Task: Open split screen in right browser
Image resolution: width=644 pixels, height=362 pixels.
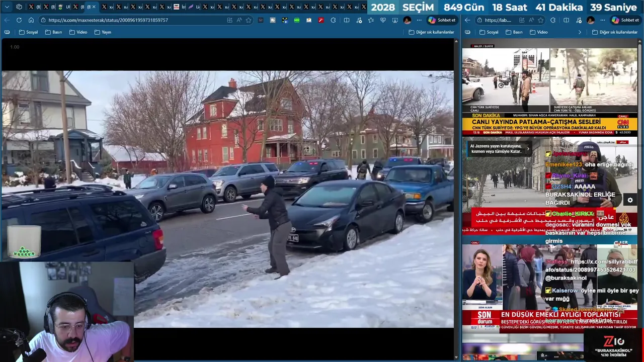Action: (566, 20)
